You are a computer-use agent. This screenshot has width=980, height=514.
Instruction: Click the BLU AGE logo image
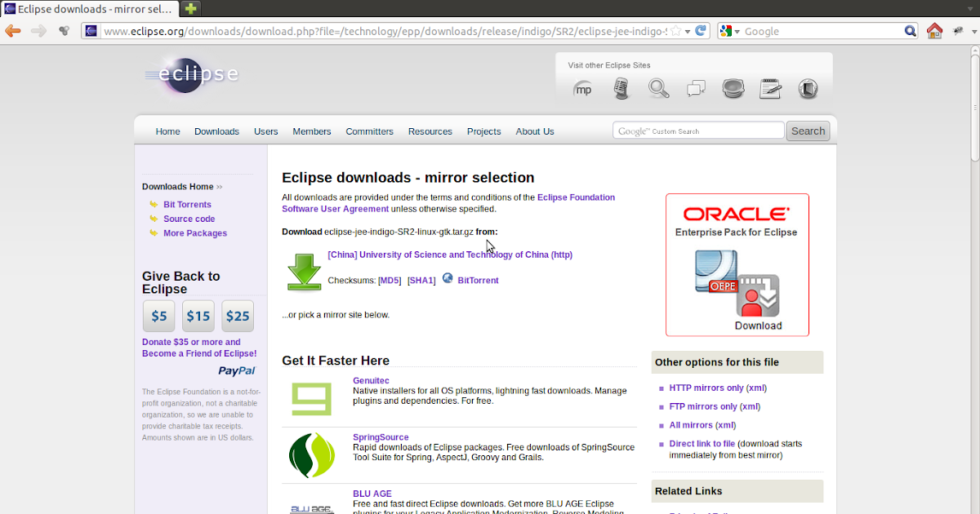coord(312,508)
